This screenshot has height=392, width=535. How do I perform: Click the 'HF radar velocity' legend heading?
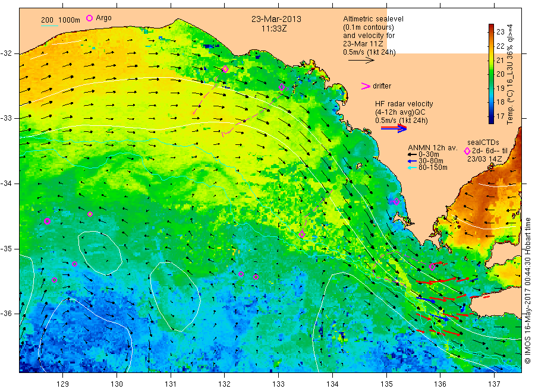pyautogui.click(x=404, y=103)
